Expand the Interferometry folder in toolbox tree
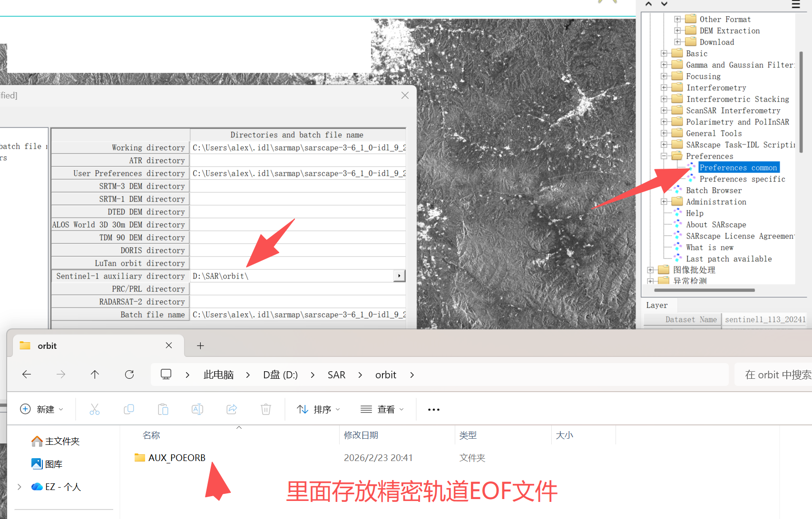Image resolution: width=812 pixels, height=519 pixels. tap(664, 87)
